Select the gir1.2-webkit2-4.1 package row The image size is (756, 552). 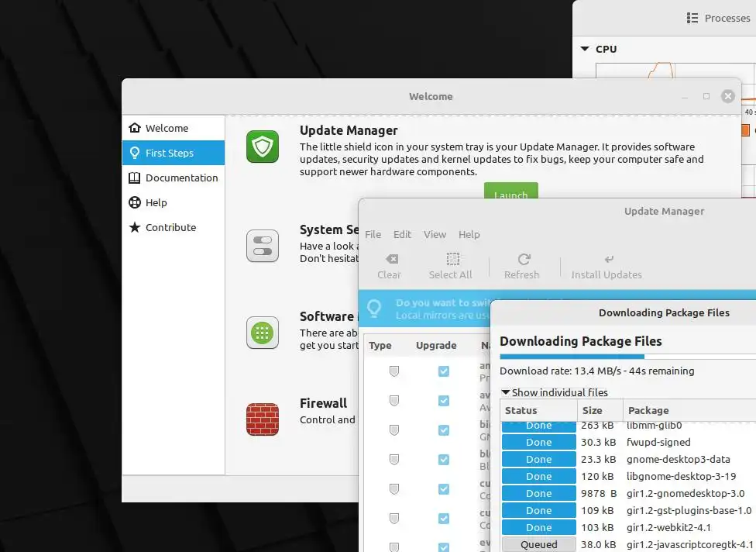tap(629, 527)
